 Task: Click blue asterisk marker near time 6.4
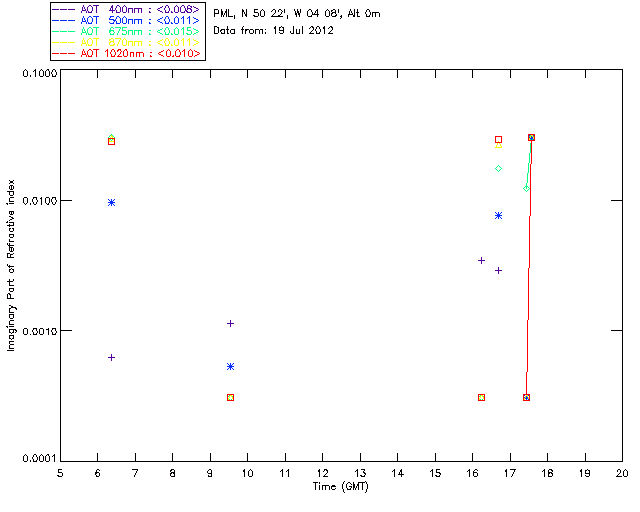(111, 203)
